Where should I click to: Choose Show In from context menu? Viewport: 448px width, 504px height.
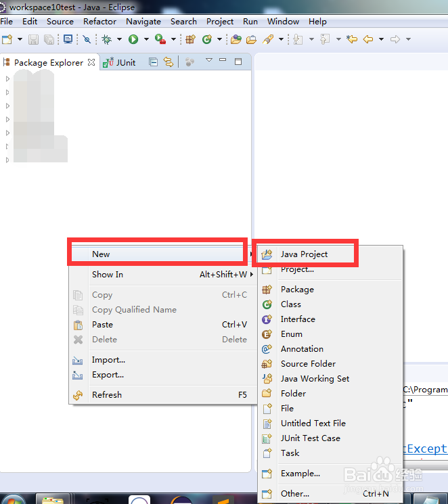162,274
